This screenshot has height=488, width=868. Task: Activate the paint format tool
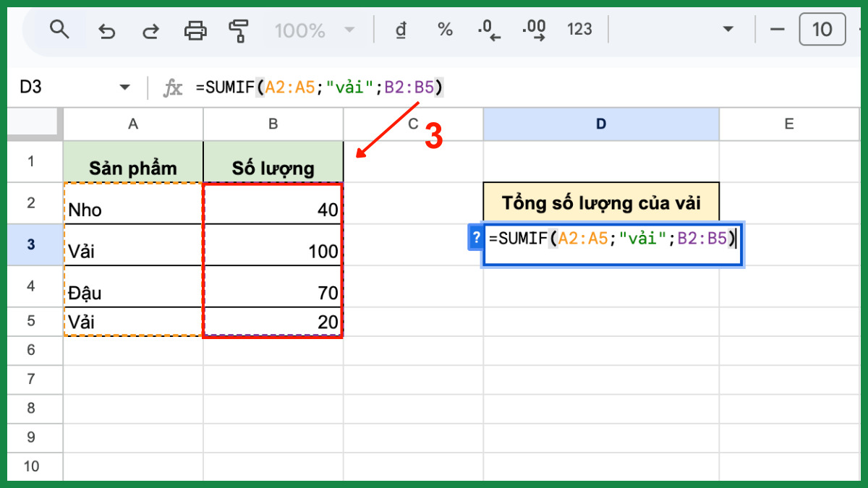[238, 30]
